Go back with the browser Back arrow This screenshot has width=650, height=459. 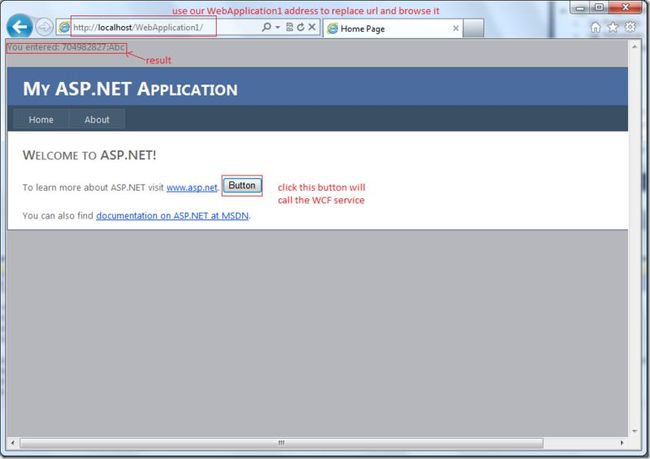click(x=19, y=27)
